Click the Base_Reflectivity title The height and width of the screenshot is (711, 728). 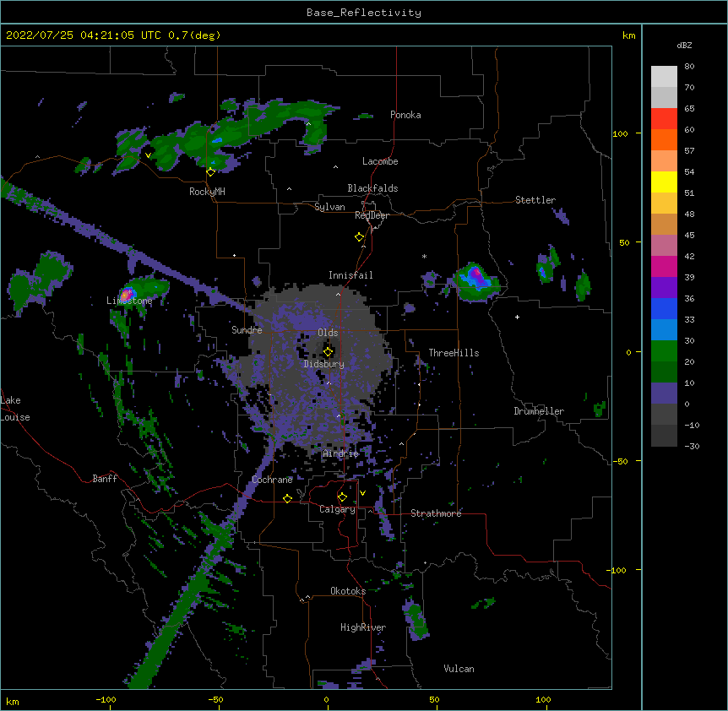pos(364,13)
